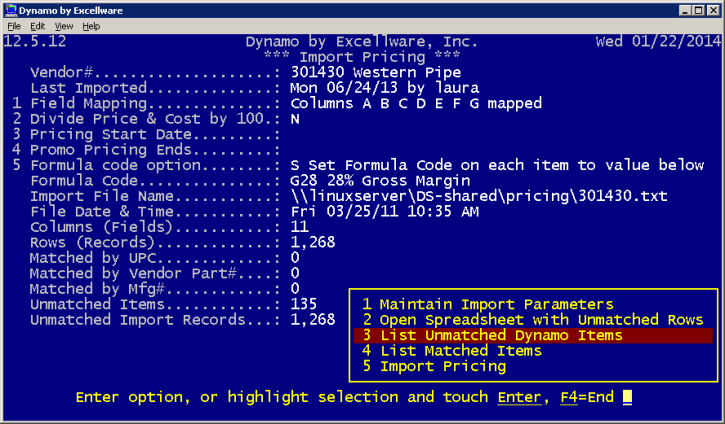Choose option 4 List Matched Items
This screenshot has width=725, height=424.
tap(452, 350)
